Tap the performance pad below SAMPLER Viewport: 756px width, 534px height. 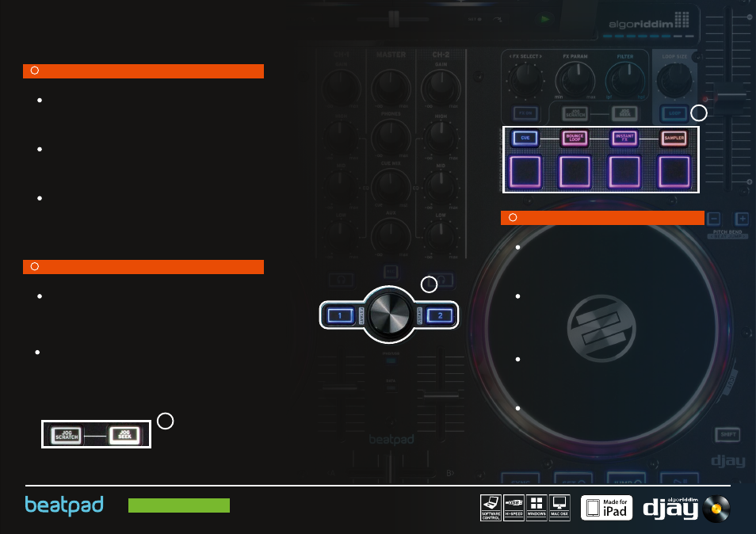click(674, 171)
